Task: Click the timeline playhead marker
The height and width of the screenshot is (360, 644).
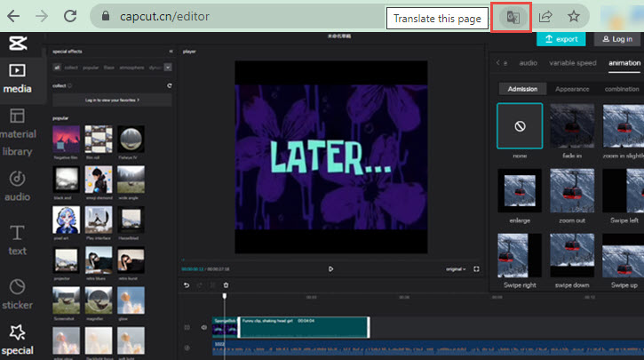Action: 224,297
